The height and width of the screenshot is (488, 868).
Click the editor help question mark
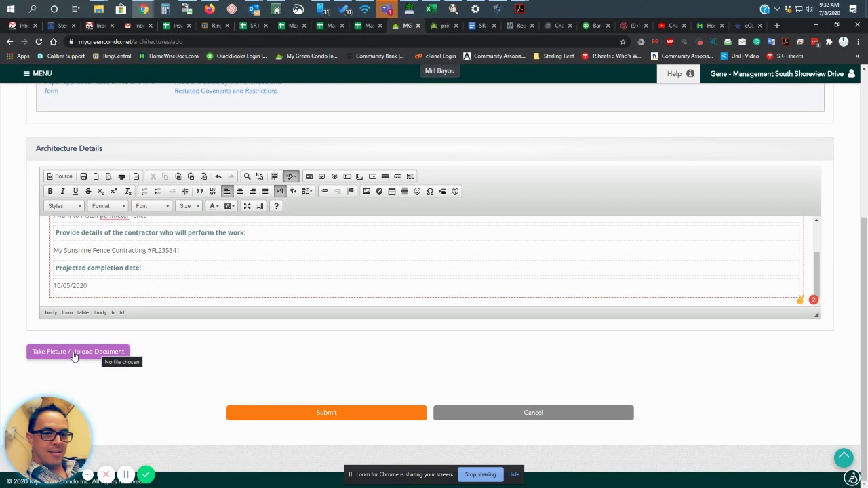pyautogui.click(x=276, y=206)
